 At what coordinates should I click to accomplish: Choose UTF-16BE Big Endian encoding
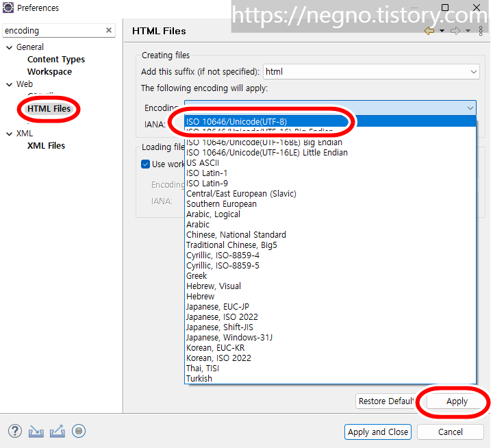pos(330,142)
